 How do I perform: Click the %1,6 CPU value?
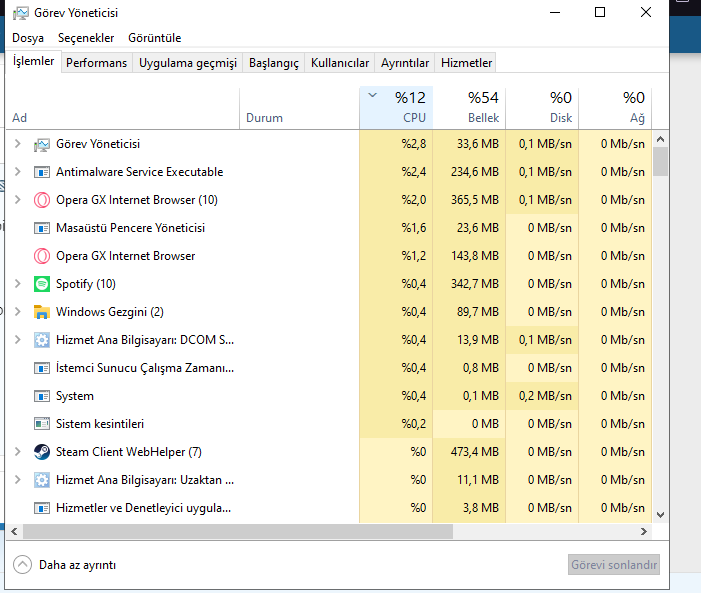(414, 228)
